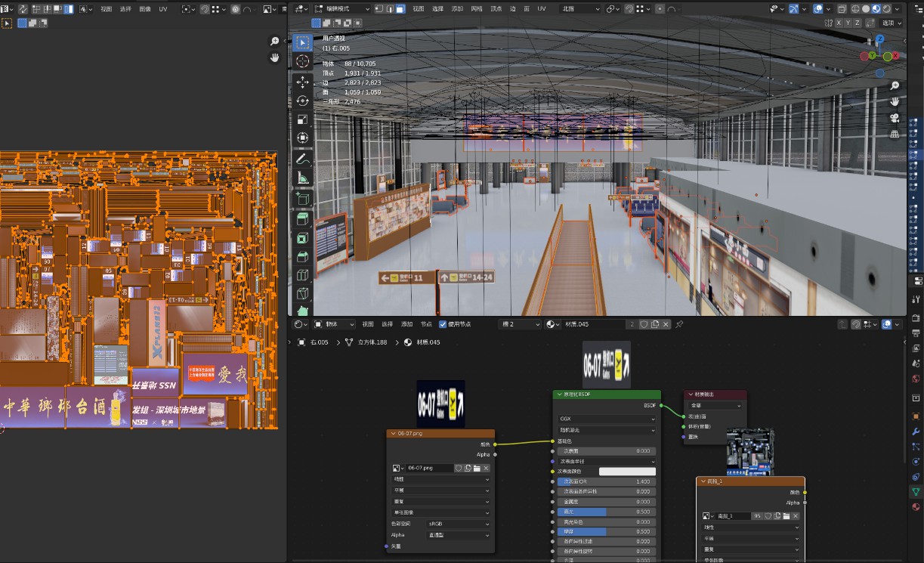This screenshot has height=563, width=924.
Task: Toggle proportional editing in 3D viewport header
Action: [x=660, y=9]
